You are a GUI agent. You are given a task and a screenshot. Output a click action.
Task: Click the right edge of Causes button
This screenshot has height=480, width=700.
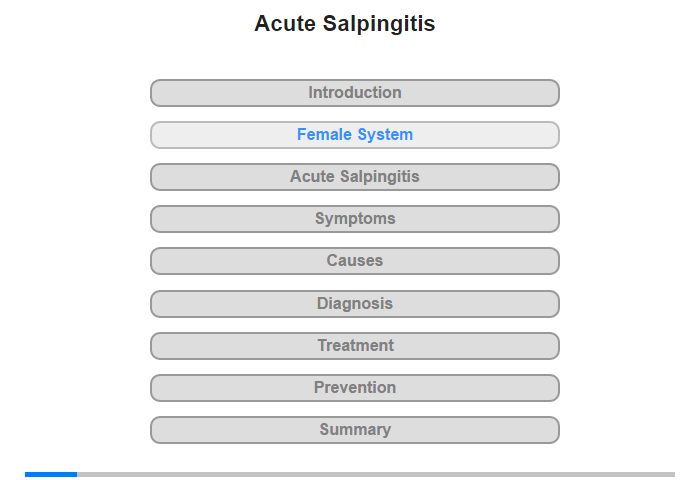pos(556,261)
